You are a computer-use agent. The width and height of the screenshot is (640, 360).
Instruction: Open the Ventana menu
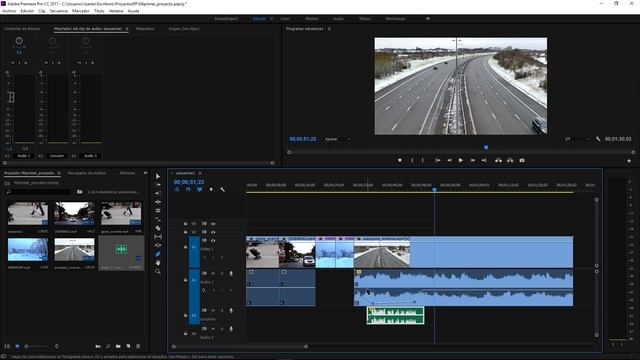pyautogui.click(x=116, y=11)
